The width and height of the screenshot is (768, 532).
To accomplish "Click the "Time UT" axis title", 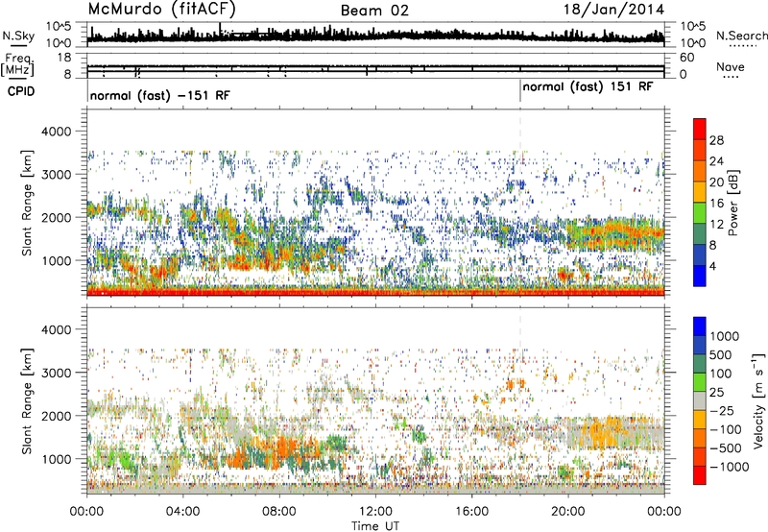I will (375, 525).
